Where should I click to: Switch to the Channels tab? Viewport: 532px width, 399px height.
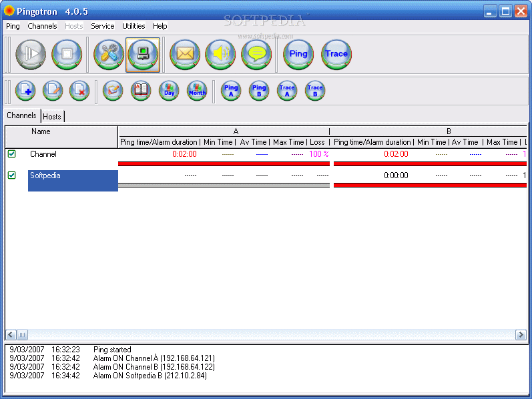(22, 115)
